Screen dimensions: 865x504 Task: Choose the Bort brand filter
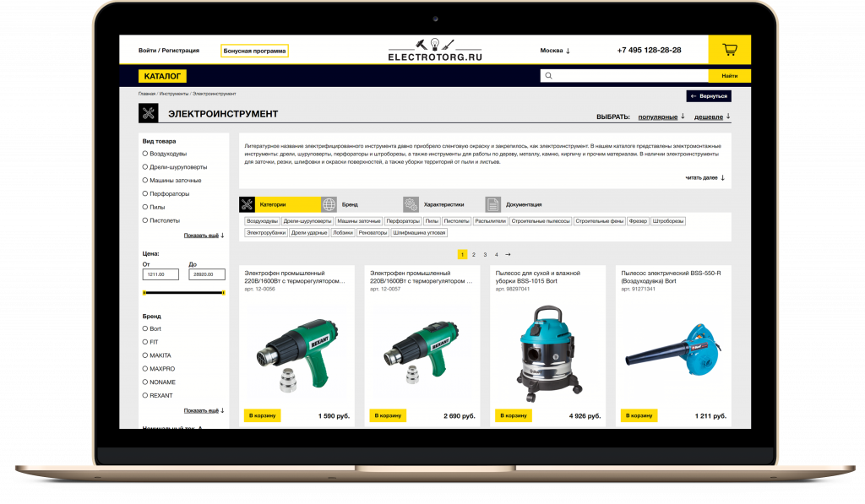[145, 328]
